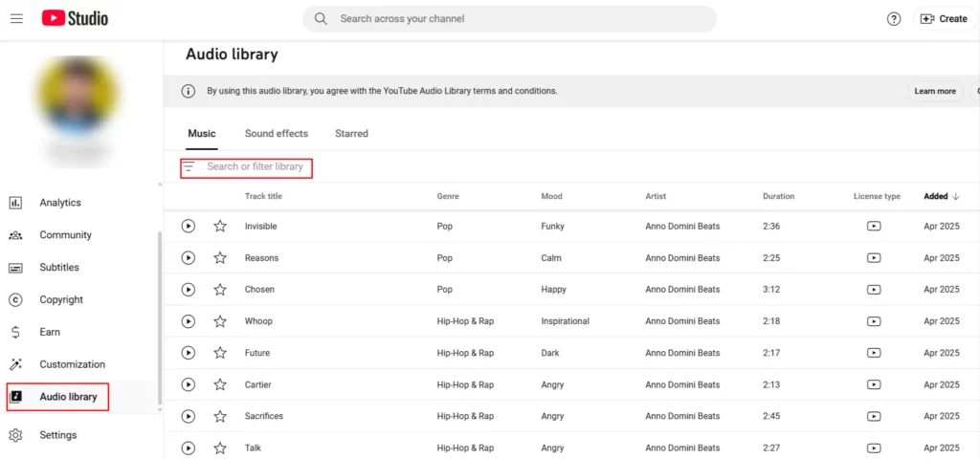
Task: Play the Talk track
Action: click(189, 448)
